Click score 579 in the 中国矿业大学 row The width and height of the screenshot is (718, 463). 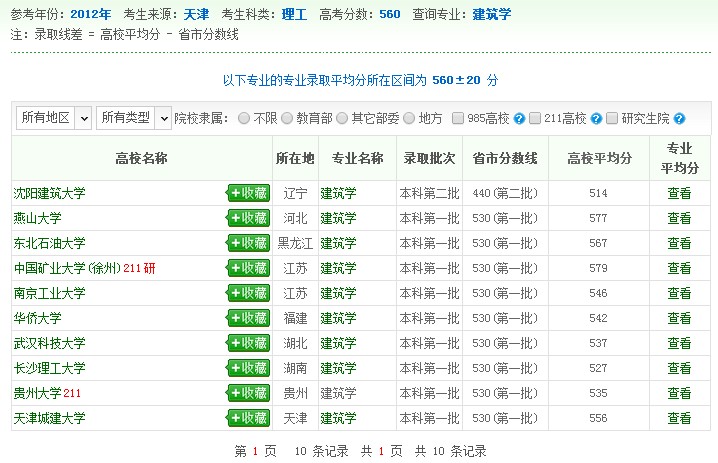[x=598, y=268]
